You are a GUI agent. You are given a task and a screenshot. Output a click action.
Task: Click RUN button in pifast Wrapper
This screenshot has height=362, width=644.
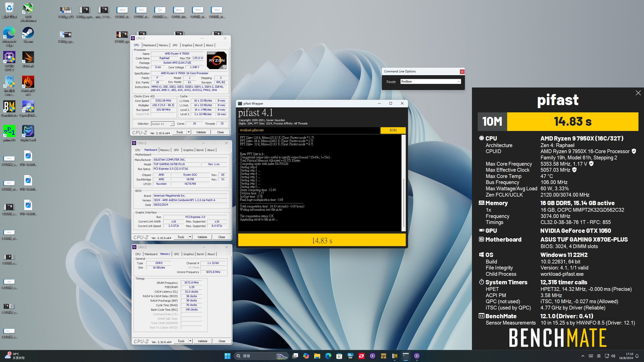click(x=393, y=130)
